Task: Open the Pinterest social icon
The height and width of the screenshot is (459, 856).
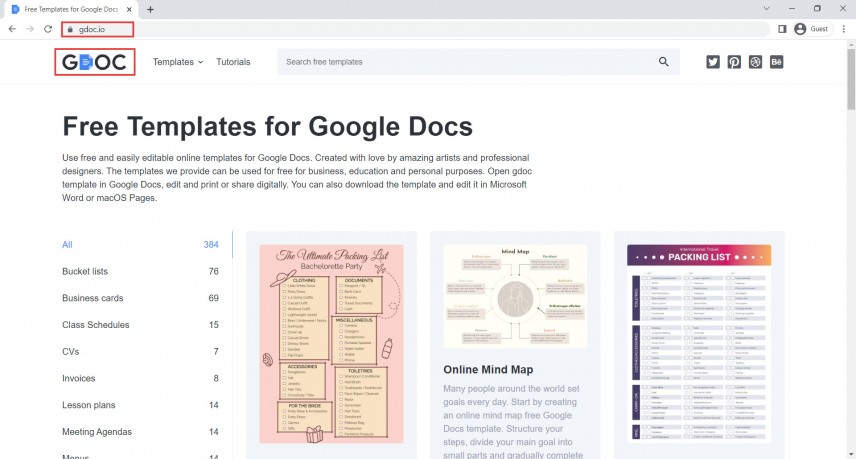Action: click(734, 62)
